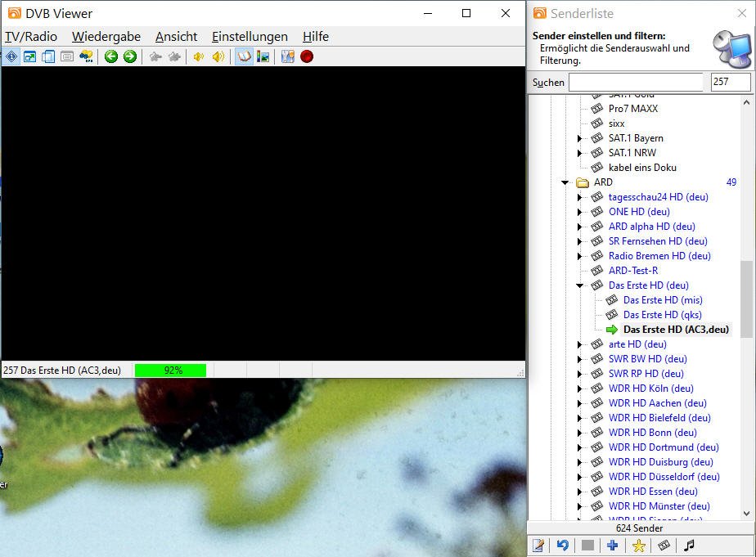756x557 pixels.
Task: Click the volume down speaker icon
Action: tap(199, 56)
